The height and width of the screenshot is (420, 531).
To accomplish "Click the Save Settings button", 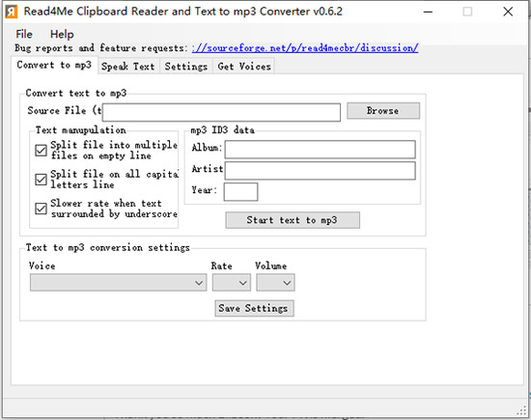I will [254, 308].
